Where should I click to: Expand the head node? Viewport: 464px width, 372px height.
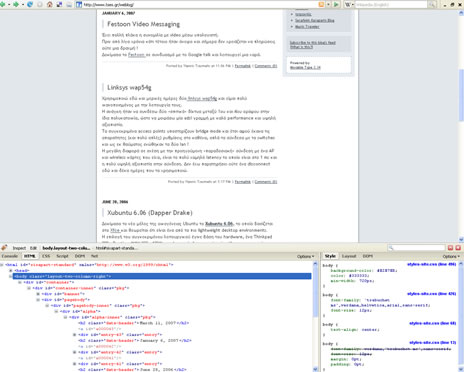pos(11,271)
